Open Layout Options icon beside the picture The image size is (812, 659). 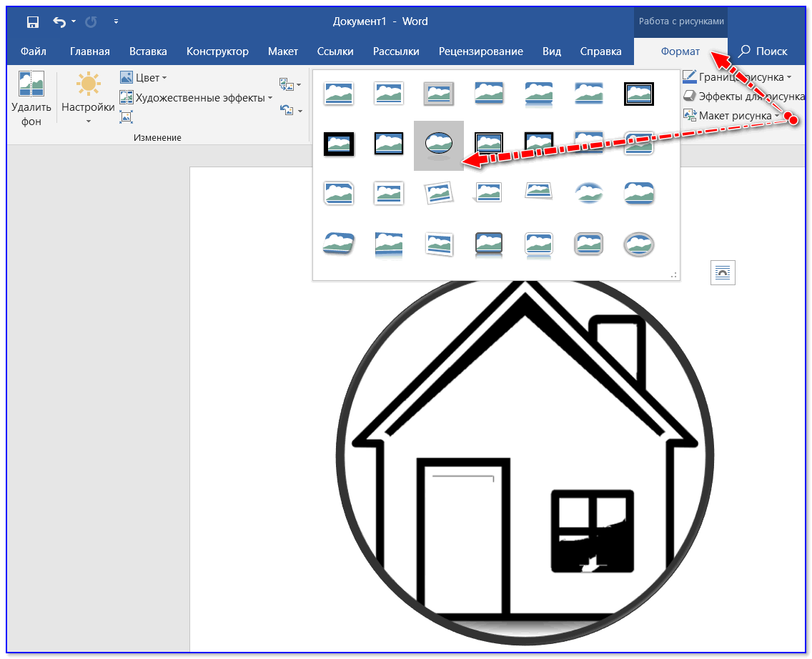723,272
